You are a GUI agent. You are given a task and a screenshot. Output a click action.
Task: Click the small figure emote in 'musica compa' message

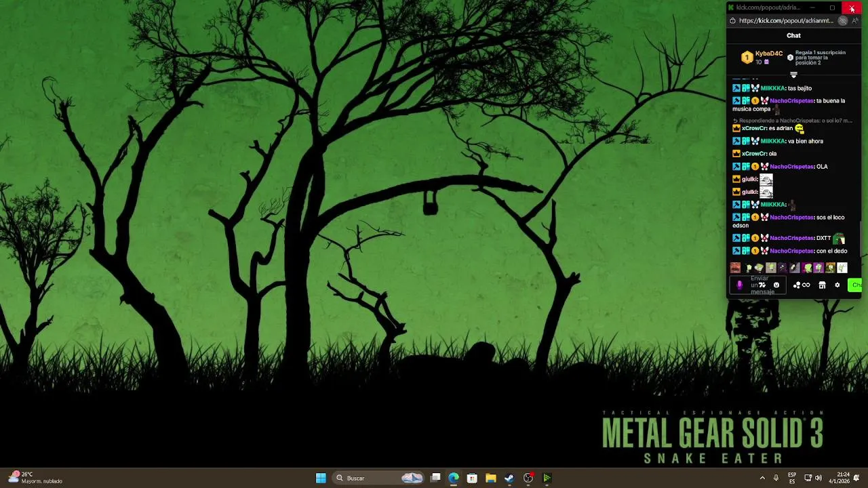tap(776, 109)
